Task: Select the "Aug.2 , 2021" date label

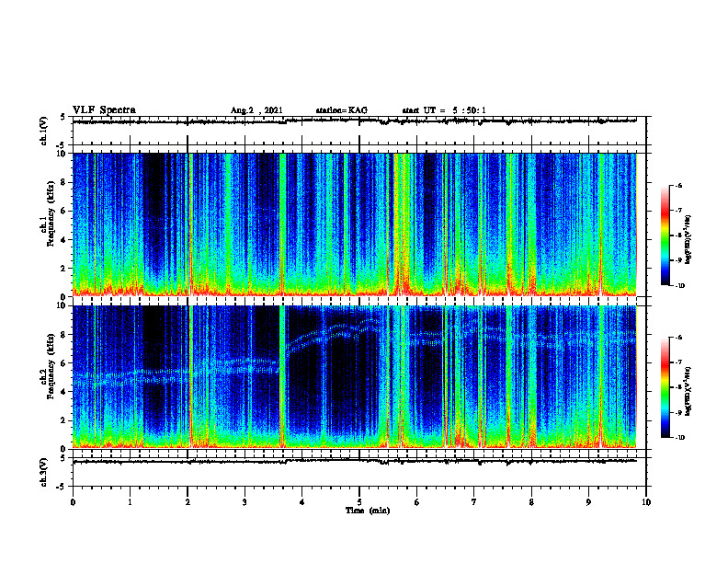Action: 256,110
